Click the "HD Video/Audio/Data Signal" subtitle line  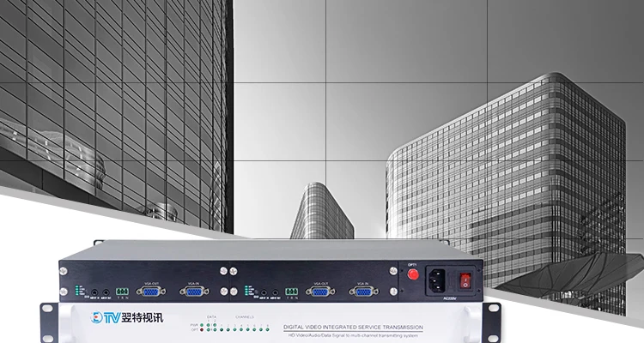click(x=351, y=335)
